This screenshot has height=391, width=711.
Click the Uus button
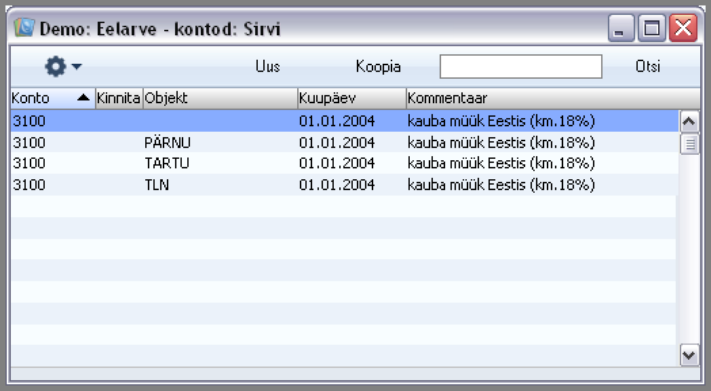(x=267, y=67)
